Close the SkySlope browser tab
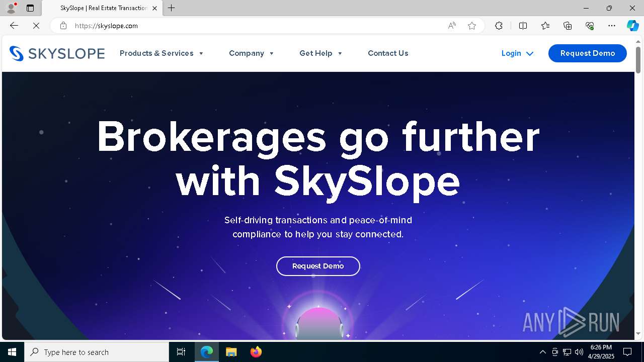644x362 pixels. [x=154, y=8]
